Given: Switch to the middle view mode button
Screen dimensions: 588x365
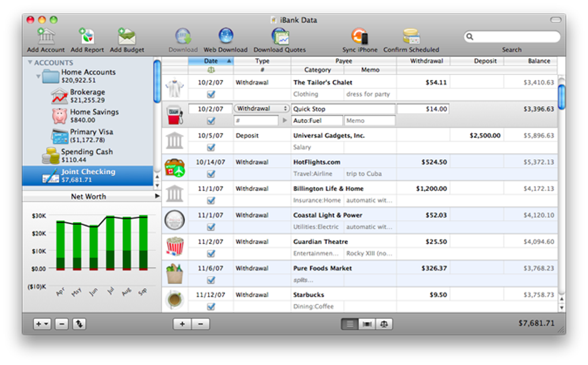Looking at the screenshot, I should (367, 324).
